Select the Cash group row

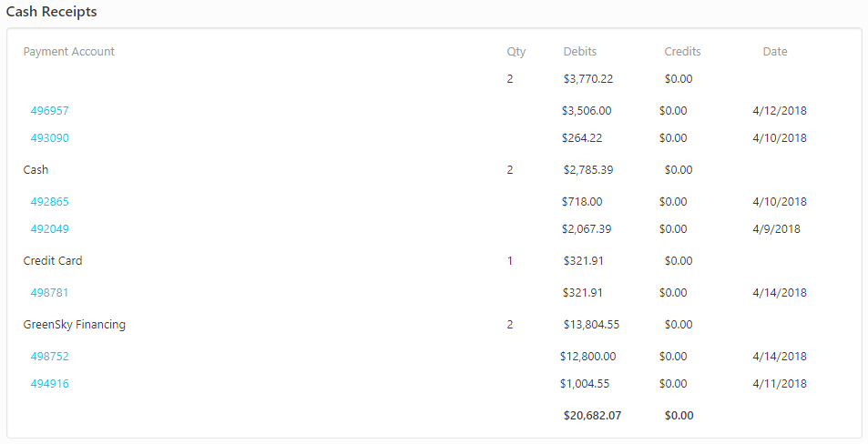pos(36,170)
